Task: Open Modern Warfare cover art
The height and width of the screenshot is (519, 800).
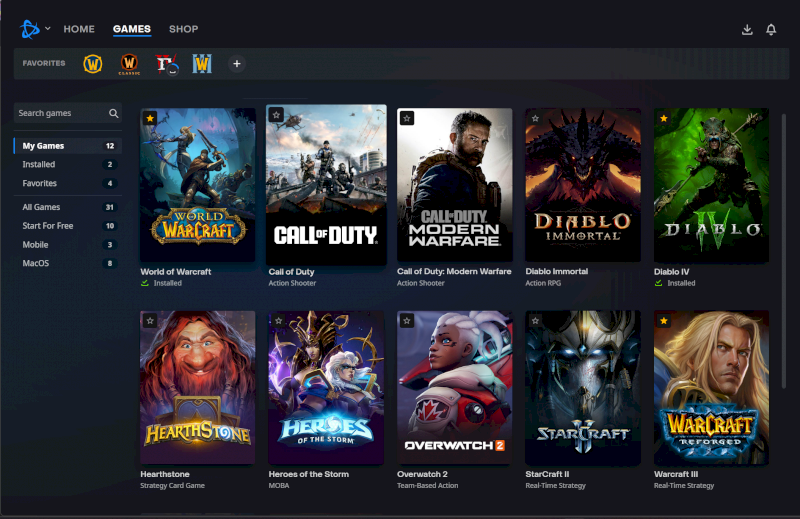Action: 455,185
